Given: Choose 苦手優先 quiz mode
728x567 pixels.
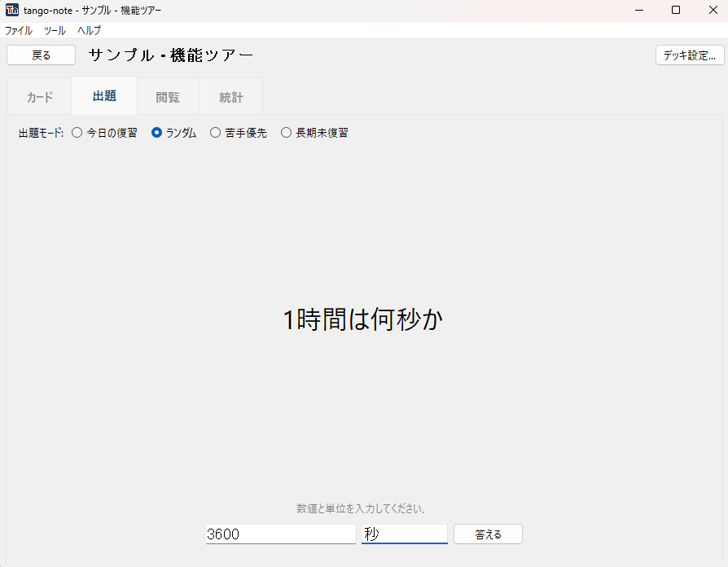Looking at the screenshot, I should coord(239,134).
